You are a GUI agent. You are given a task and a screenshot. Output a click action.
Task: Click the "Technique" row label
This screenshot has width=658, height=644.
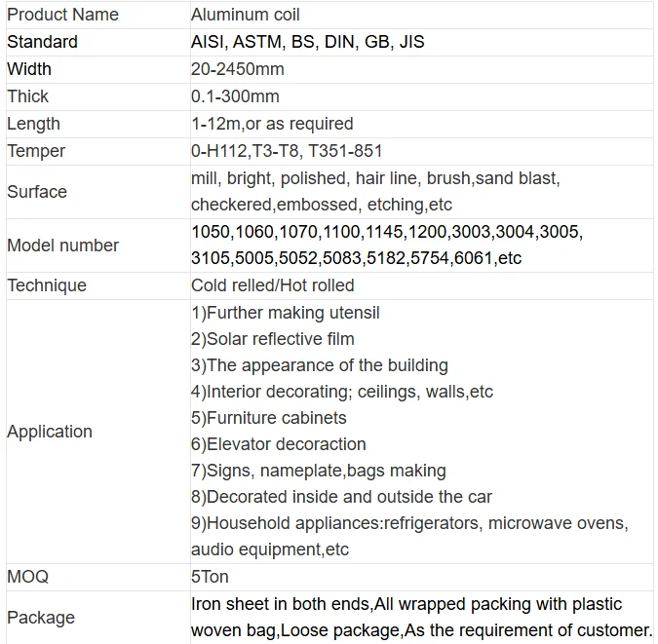coord(47,285)
